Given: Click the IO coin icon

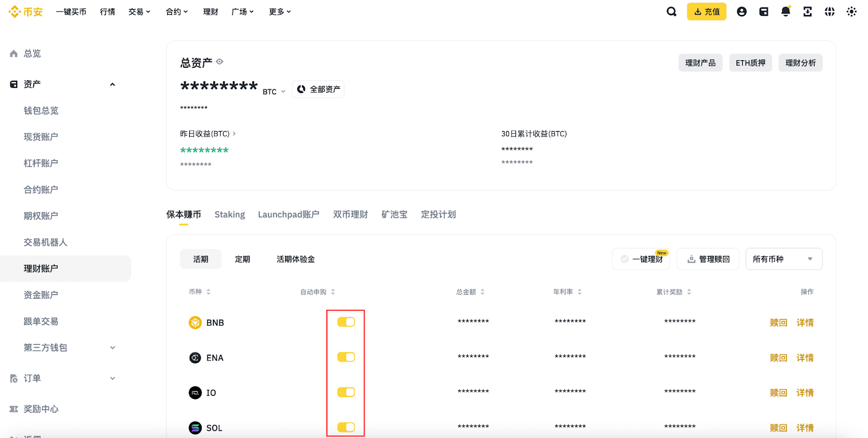Looking at the screenshot, I should [195, 392].
